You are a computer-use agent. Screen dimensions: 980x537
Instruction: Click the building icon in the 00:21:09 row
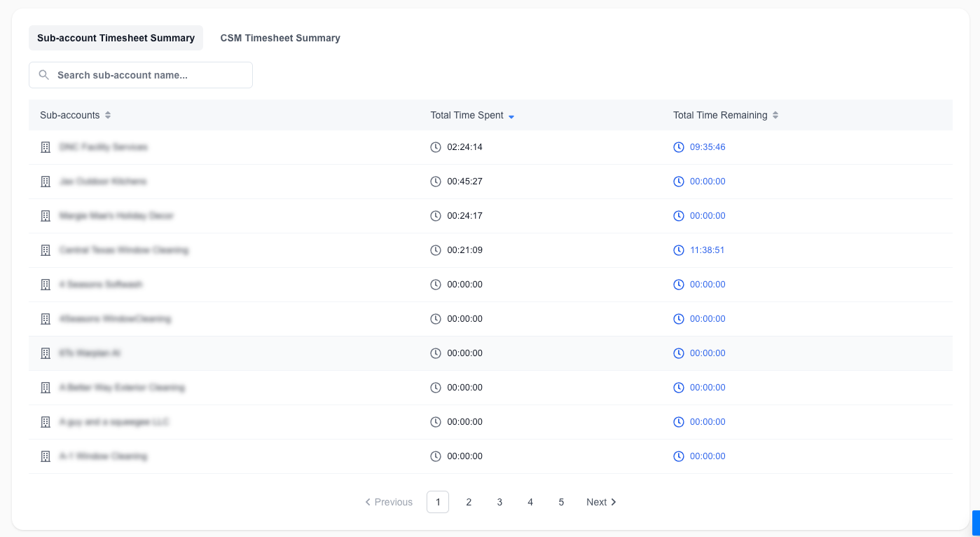click(46, 250)
